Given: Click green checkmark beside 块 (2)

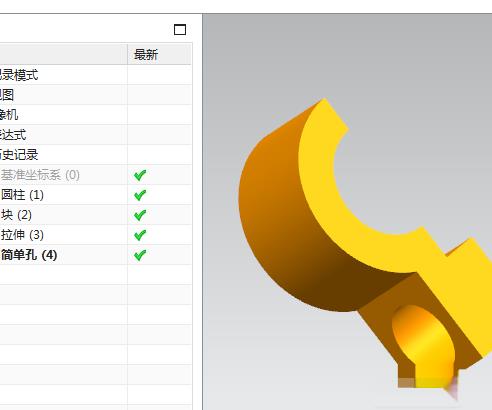Looking at the screenshot, I should (x=140, y=215).
